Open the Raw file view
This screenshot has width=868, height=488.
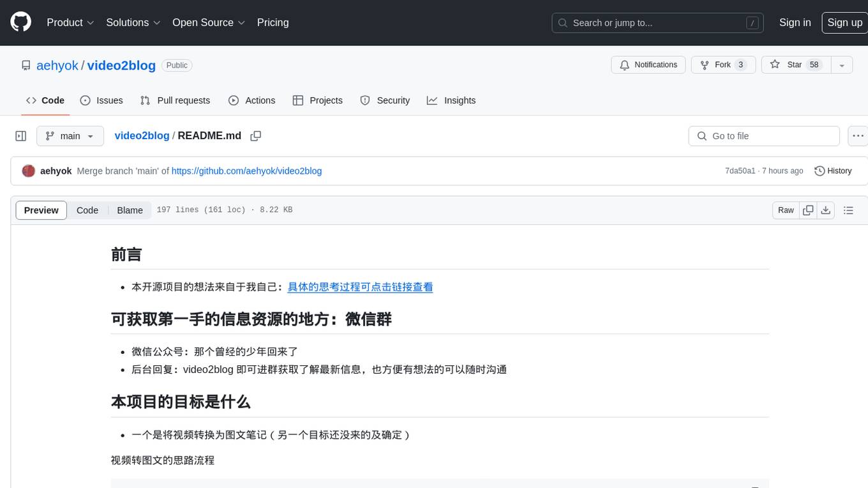click(786, 210)
